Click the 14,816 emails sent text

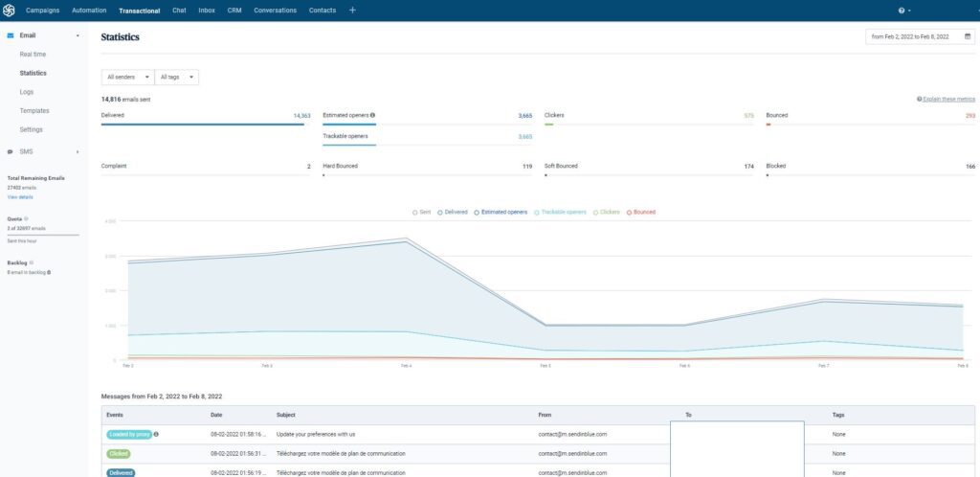(x=125, y=99)
